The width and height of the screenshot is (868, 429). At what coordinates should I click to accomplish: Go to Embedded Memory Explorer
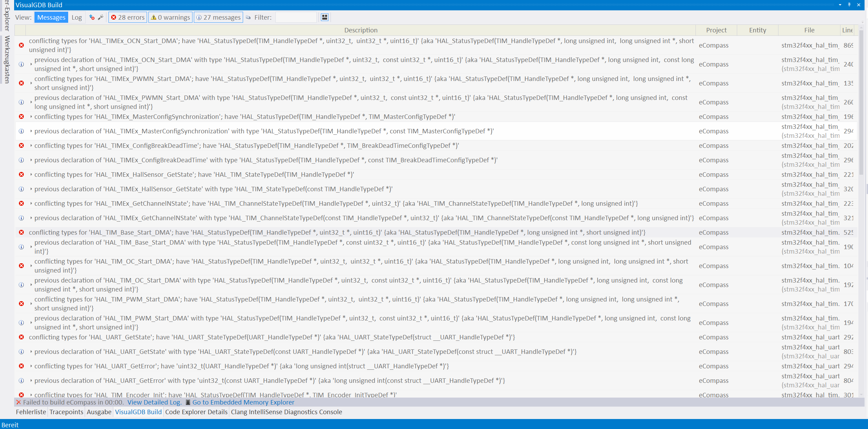coord(243,402)
